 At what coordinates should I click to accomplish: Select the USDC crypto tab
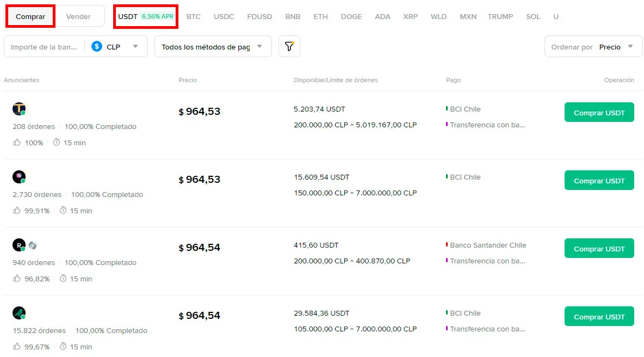click(224, 16)
